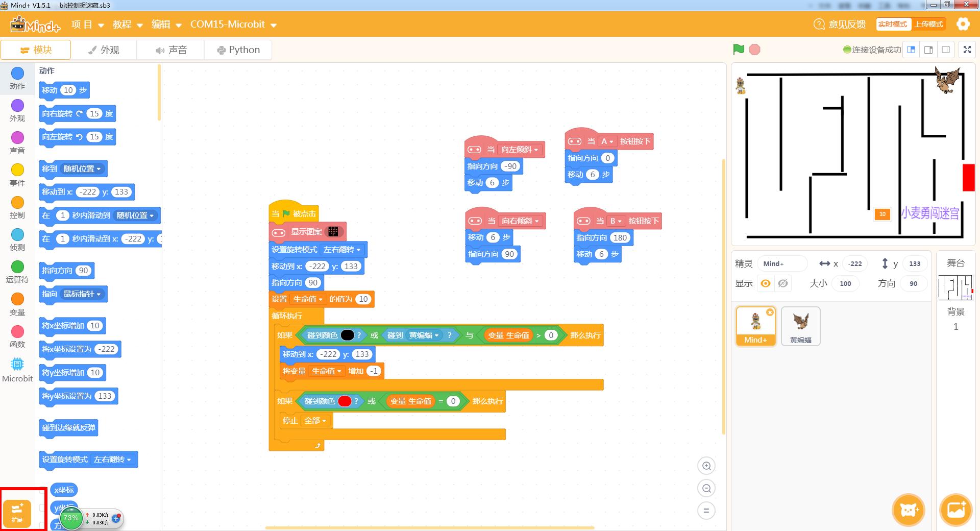Stop the program with the red stop button
This screenshot has width=980, height=531.
[754, 50]
